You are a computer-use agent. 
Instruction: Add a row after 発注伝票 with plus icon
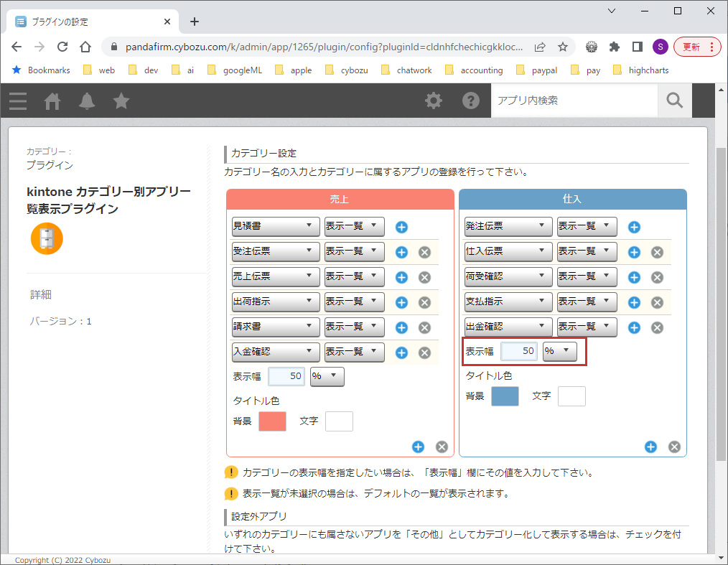point(635,228)
